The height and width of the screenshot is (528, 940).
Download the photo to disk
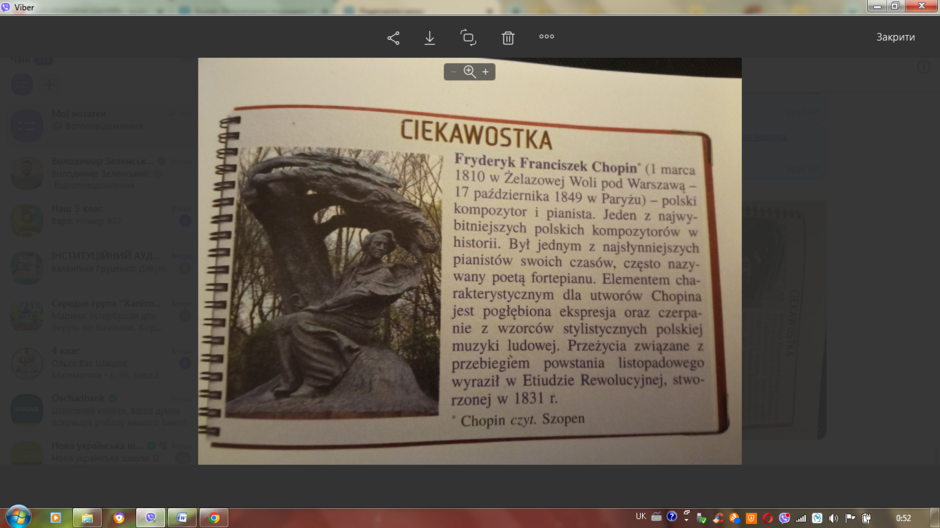430,38
